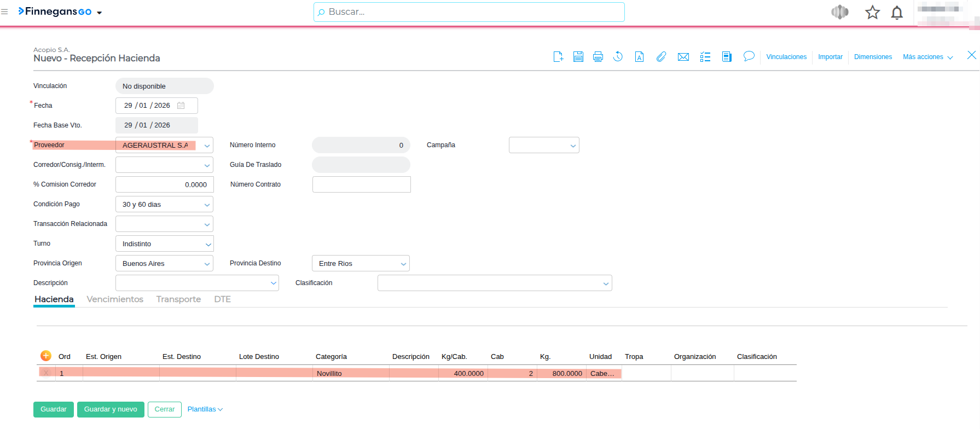The height and width of the screenshot is (429, 980).
Task: Open the Fecha calendar picker
Action: [181, 106]
